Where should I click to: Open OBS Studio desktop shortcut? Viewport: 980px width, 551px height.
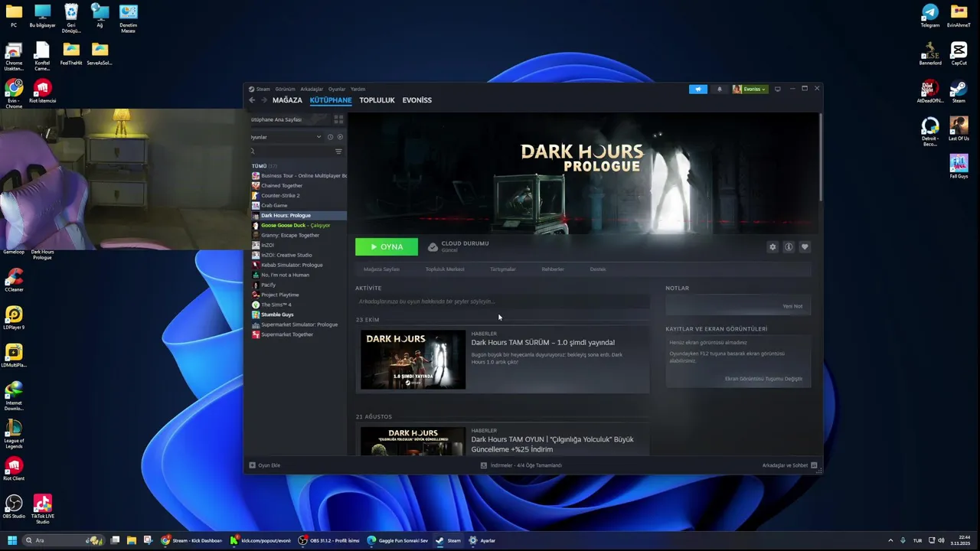[x=14, y=506]
